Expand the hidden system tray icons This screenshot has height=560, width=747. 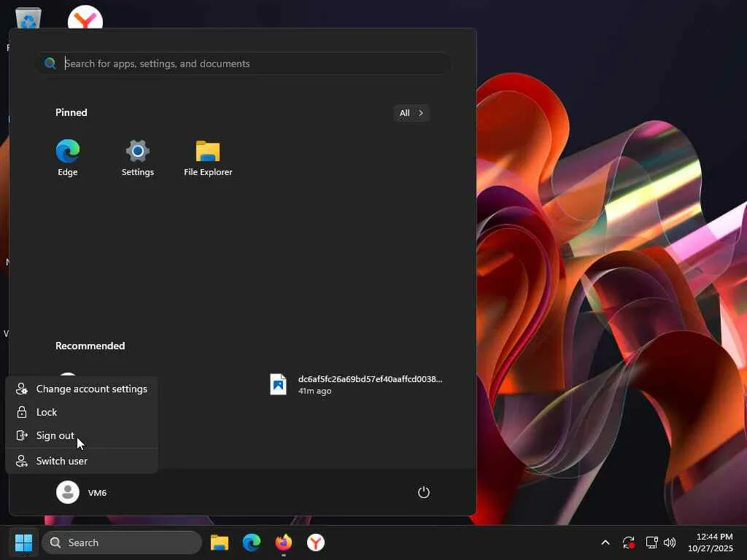point(605,542)
